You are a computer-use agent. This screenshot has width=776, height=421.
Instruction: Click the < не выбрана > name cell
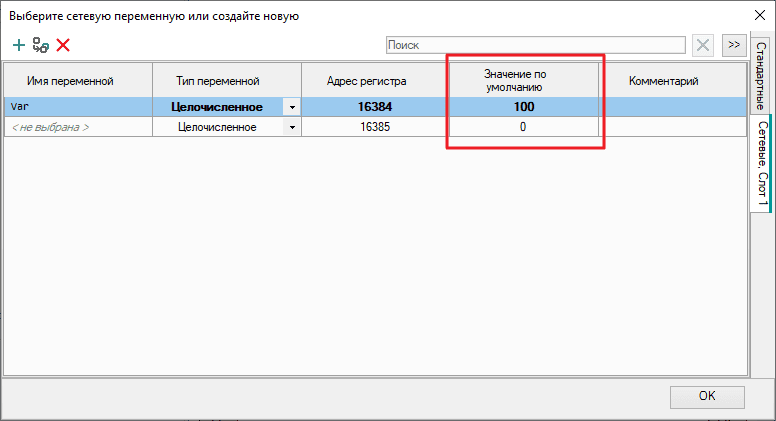pos(78,127)
